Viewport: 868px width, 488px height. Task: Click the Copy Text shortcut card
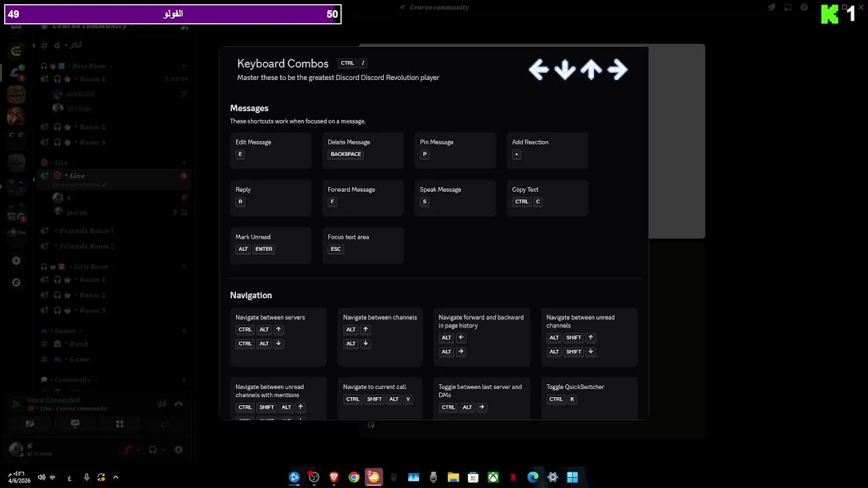547,198
